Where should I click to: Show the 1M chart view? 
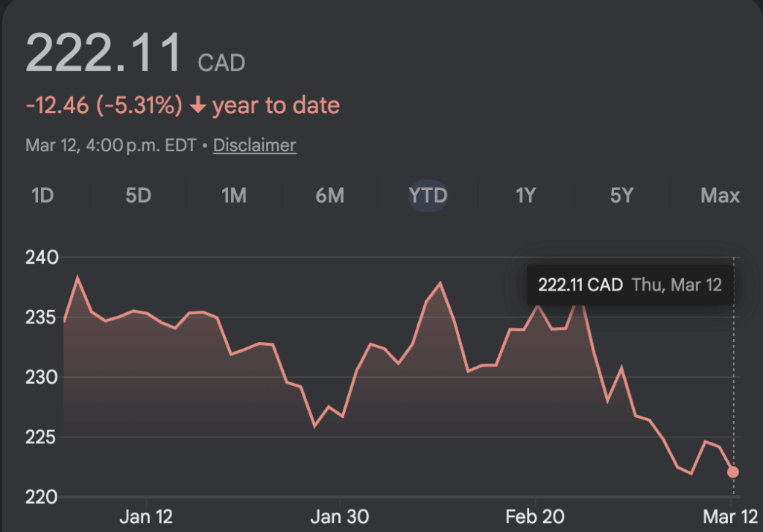233,196
